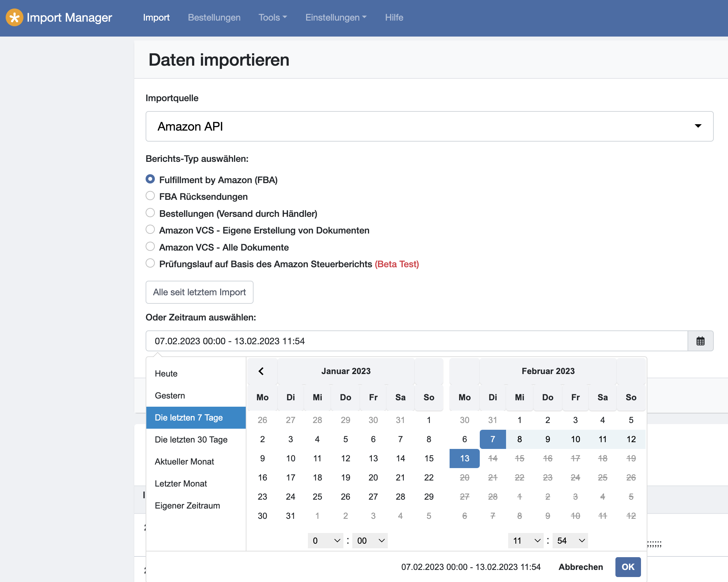
Task: Choose Amazon VCS - Alle Dokumente option
Action: pyautogui.click(x=150, y=247)
